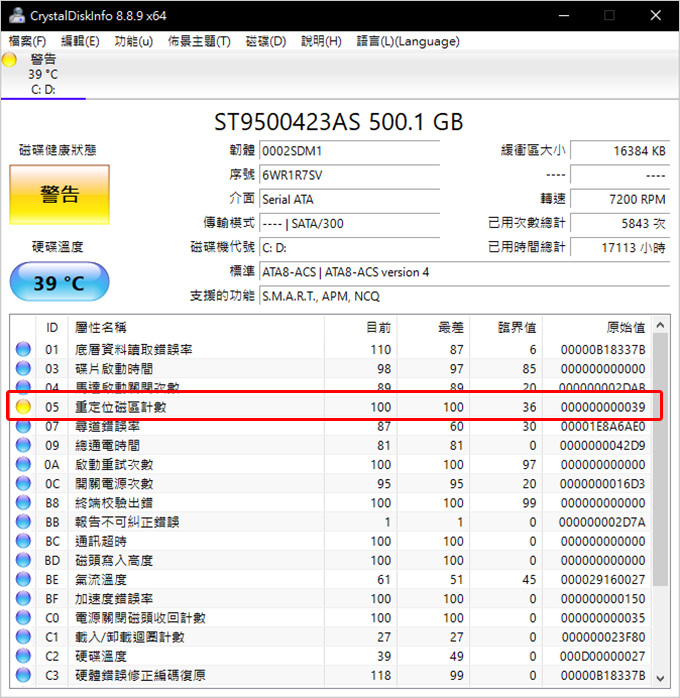Click the blue status icon for attribute C2
Viewport: 680px width, 698px height.
tap(23, 655)
